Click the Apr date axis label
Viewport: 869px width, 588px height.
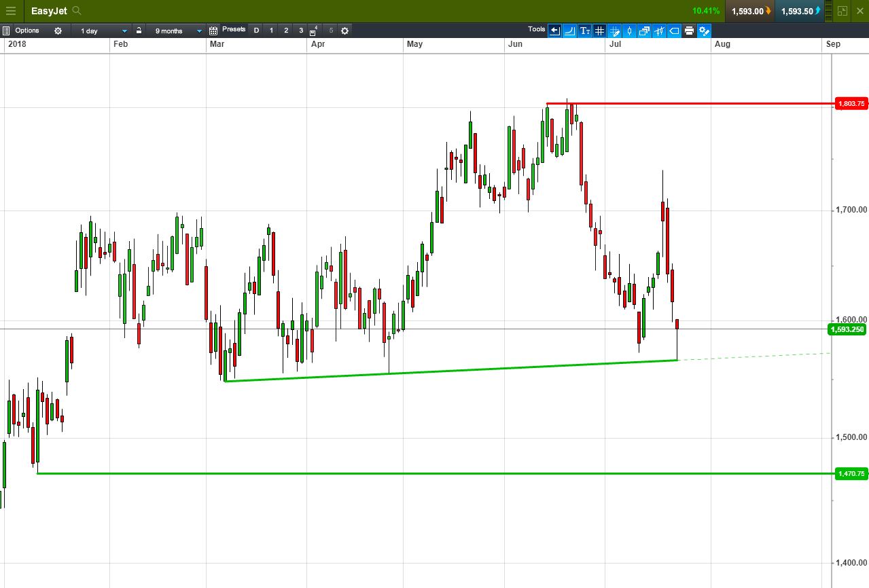coord(317,44)
